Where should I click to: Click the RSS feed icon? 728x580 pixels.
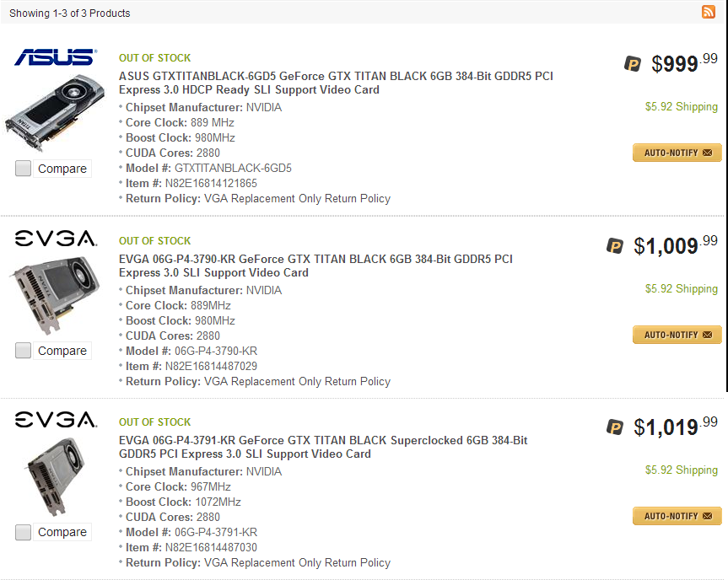pos(709,12)
